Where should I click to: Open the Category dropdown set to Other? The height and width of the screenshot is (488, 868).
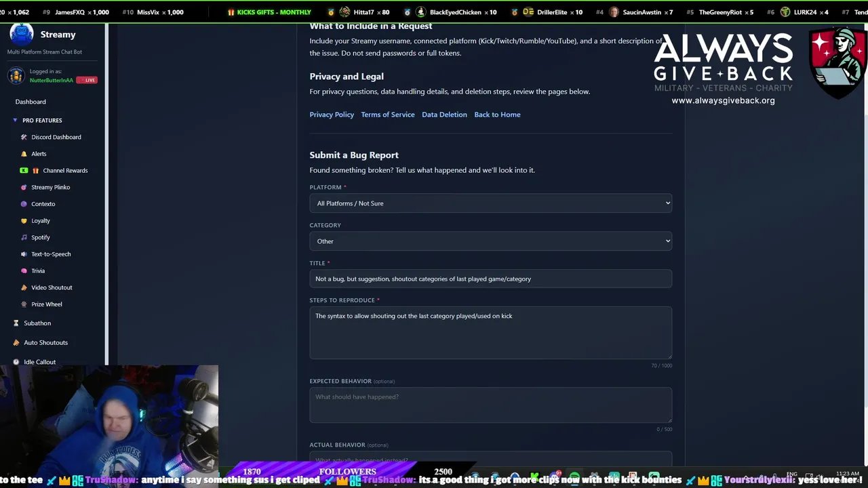coord(490,241)
